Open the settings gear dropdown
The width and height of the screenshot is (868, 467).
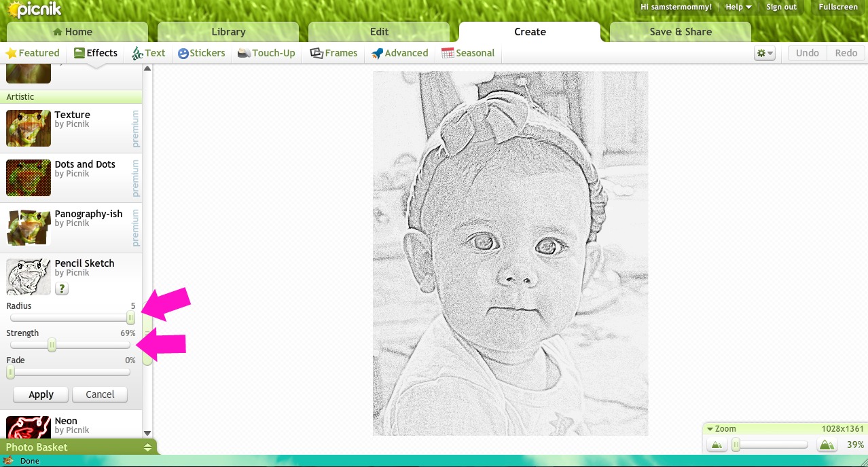pyautogui.click(x=765, y=53)
